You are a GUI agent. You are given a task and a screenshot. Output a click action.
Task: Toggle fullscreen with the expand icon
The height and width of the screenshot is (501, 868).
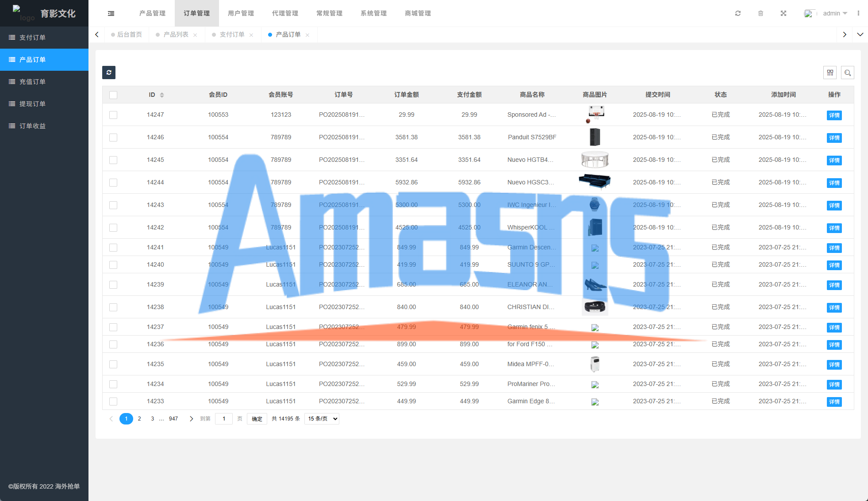pyautogui.click(x=784, y=13)
